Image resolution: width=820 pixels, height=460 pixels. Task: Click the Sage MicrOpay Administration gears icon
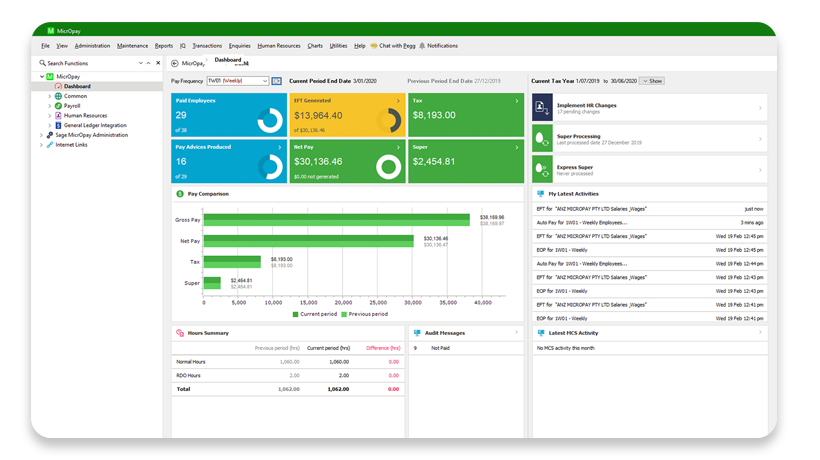tap(50, 135)
